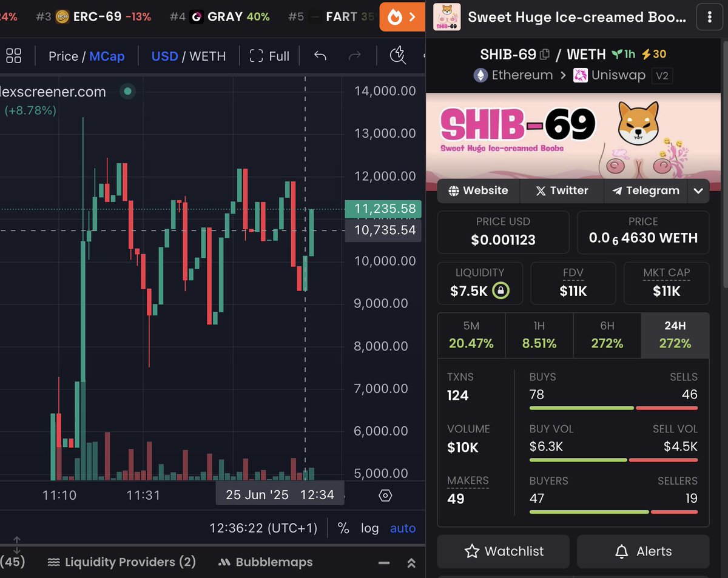
Task: Copy SHIB-69 token address icon
Action: (x=544, y=55)
